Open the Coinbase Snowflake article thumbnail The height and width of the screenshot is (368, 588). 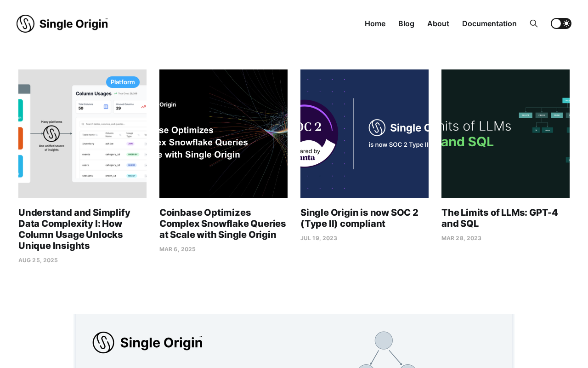point(223,133)
